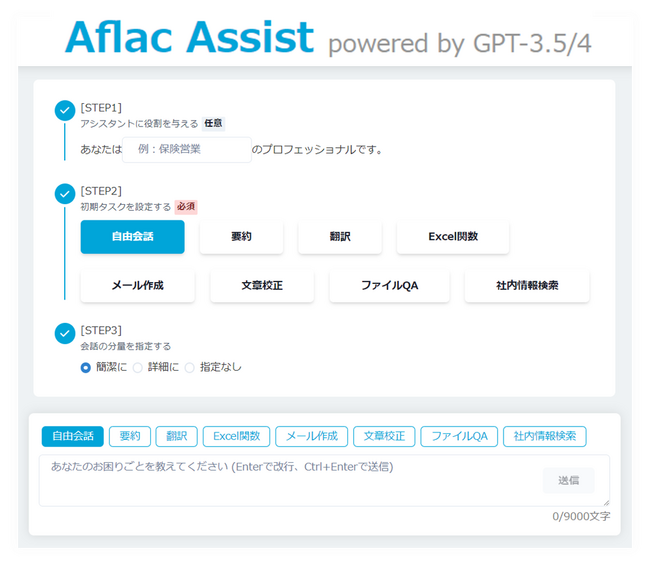Click the text area resize handle corner
The width and height of the screenshot is (650, 566).
pyautogui.click(x=606, y=503)
